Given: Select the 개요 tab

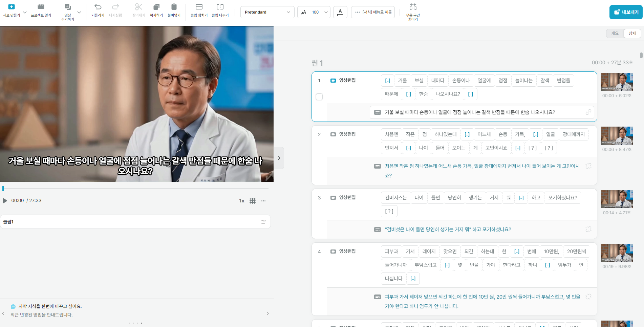Looking at the screenshot, I should click(615, 33).
